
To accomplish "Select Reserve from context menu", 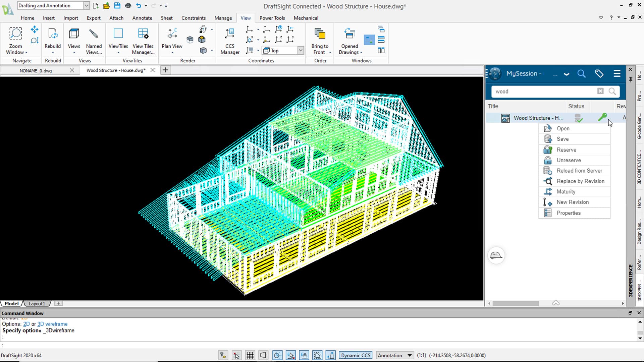I will pyautogui.click(x=567, y=149).
